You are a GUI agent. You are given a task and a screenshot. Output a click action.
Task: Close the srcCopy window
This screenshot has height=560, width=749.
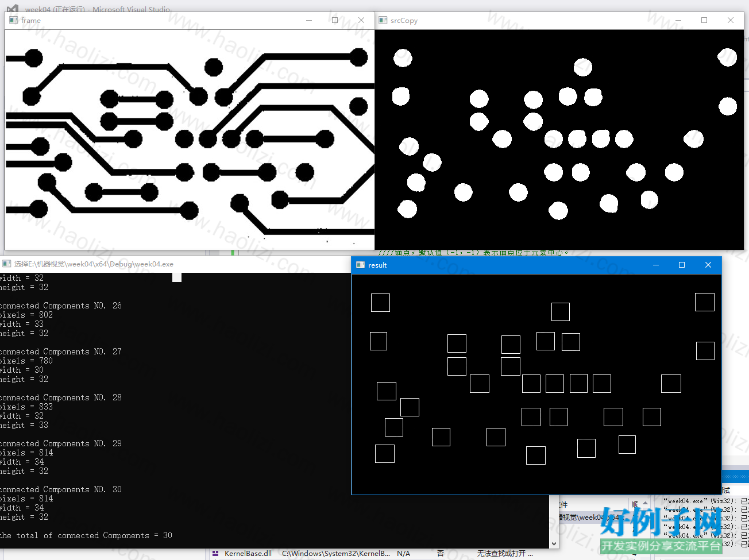pos(731,20)
